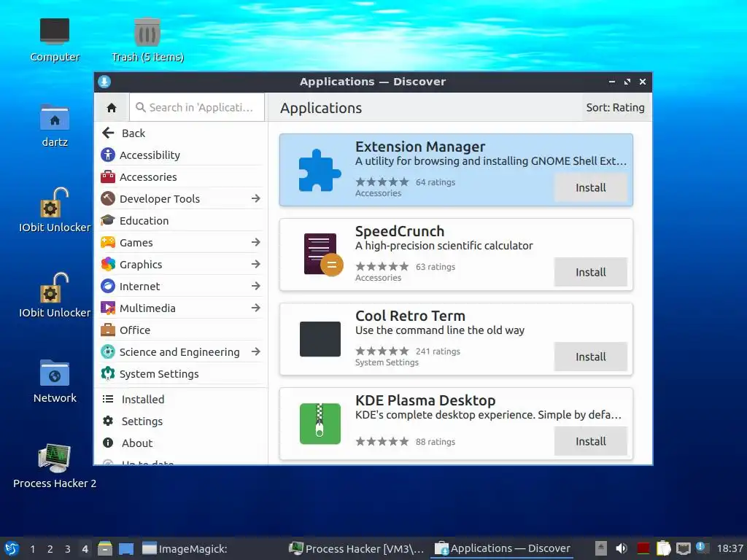Click the Games controller icon

point(108,242)
